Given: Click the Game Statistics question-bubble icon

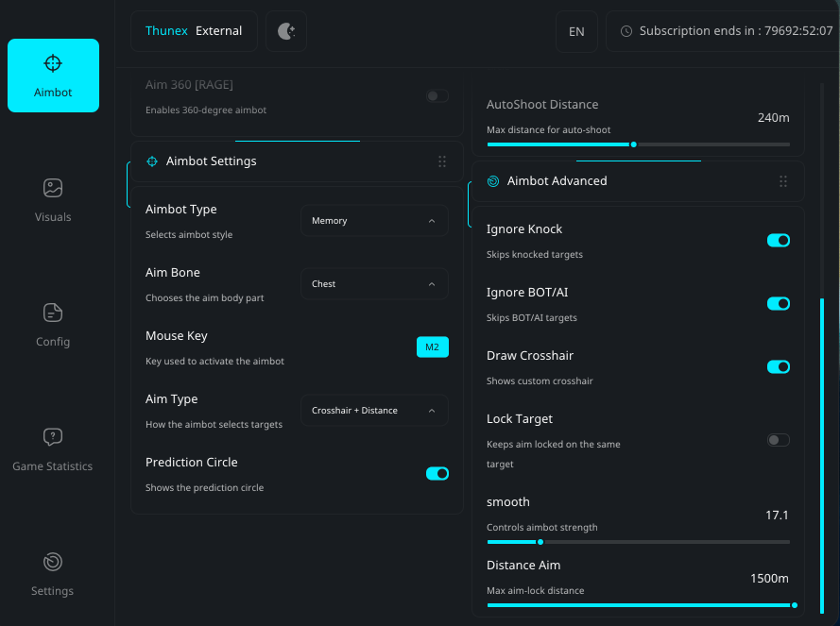Looking at the screenshot, I should click(53, 437).
